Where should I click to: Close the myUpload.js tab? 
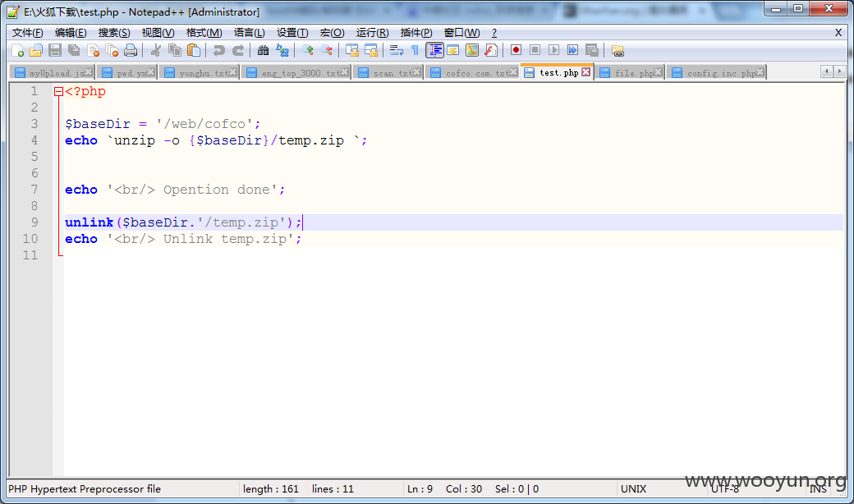tap(88, 72)
